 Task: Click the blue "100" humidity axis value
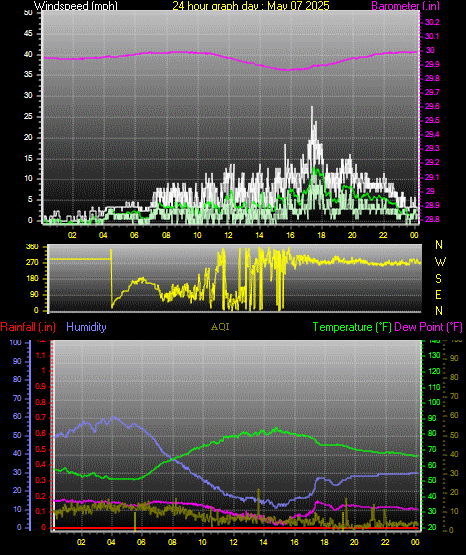point(15,343)
